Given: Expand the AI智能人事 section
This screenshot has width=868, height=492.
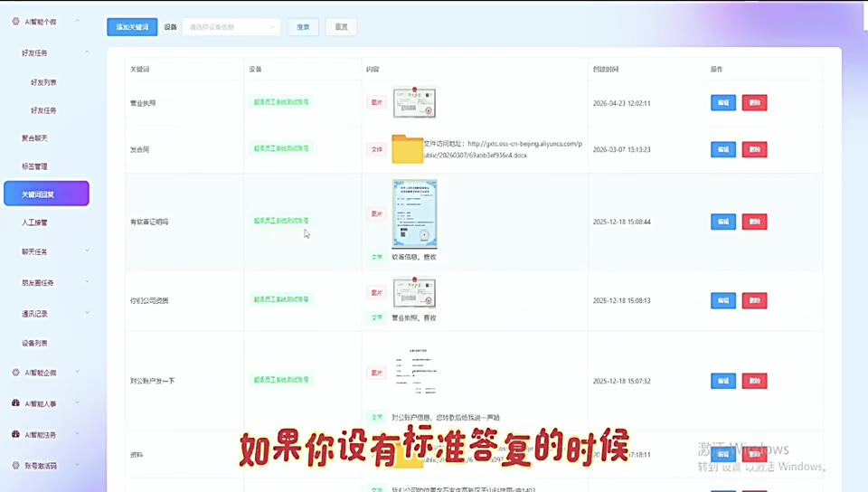Looking at the screenshot, I should 78,402.
